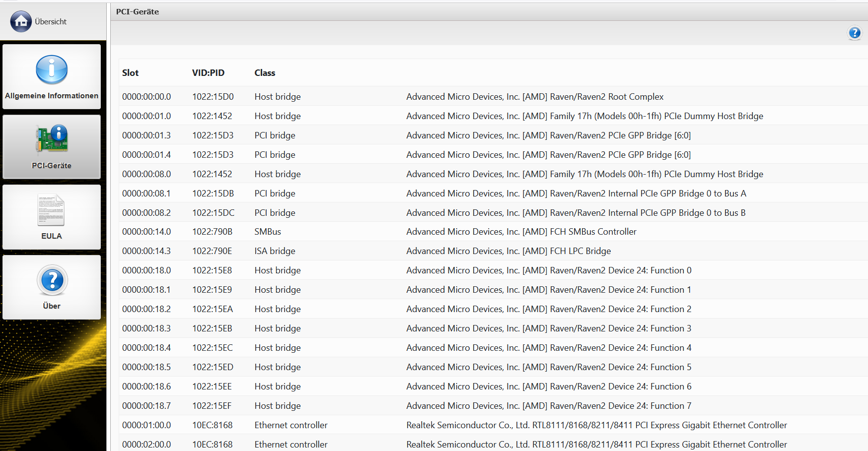Image resolution: width=868 pixels, height=451 pixels.
Task: Select VID:PID 1022:15E9
Action: (212, 290)
